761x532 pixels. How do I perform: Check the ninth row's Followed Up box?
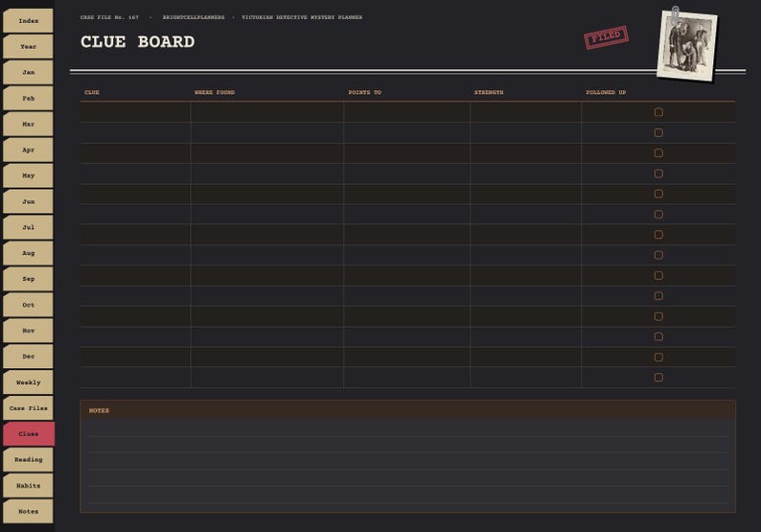coord(658,275)
